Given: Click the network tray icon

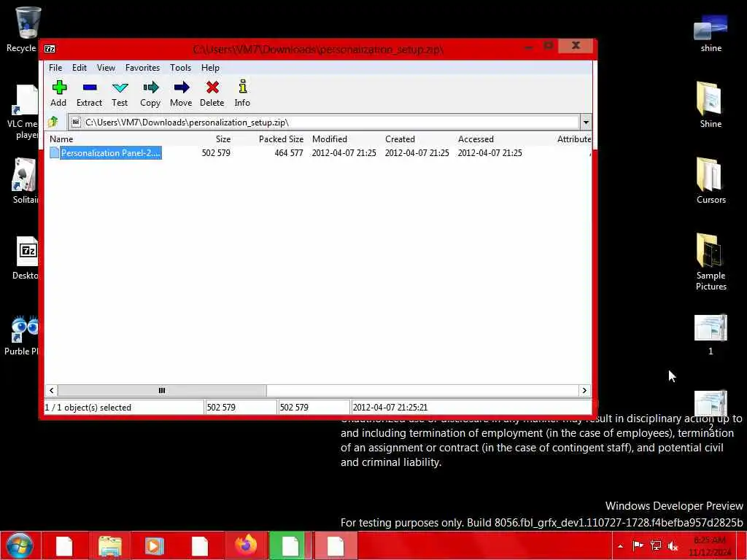Looking at the screenshot, I should tap(656, 545).
